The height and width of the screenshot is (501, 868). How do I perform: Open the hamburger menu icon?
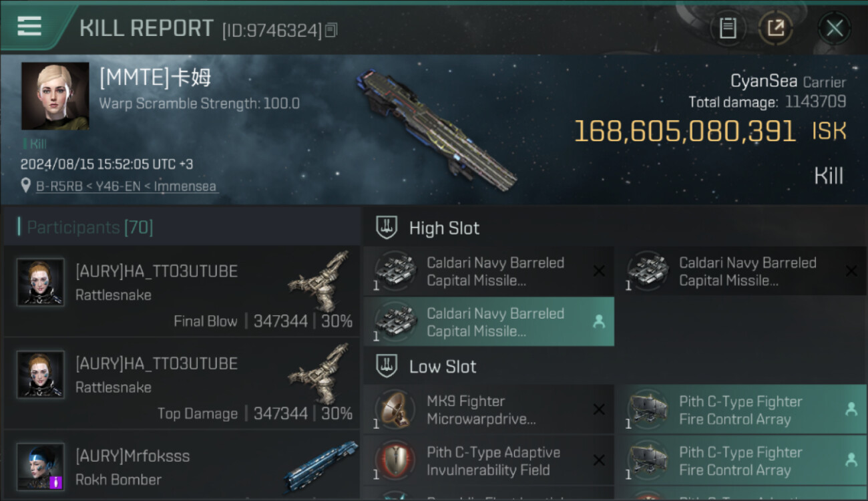point(29,26)
